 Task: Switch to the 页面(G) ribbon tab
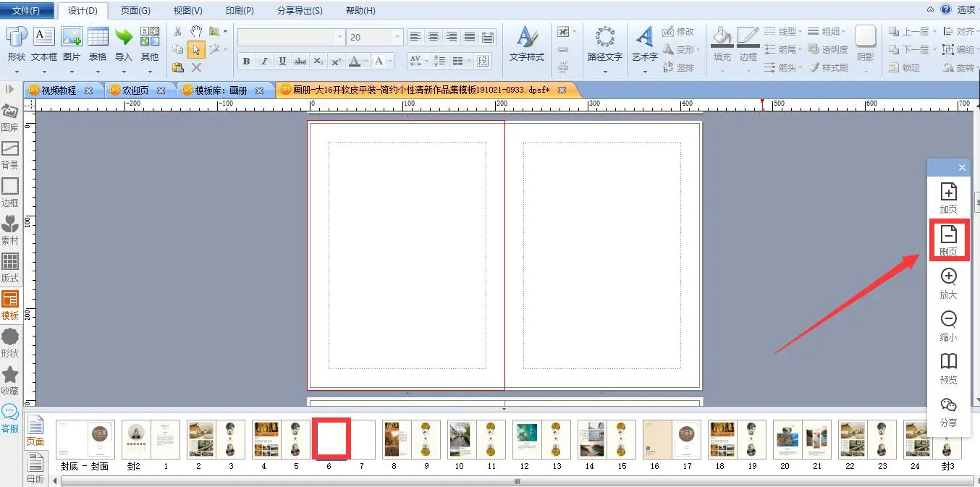[x=135, y=11]
